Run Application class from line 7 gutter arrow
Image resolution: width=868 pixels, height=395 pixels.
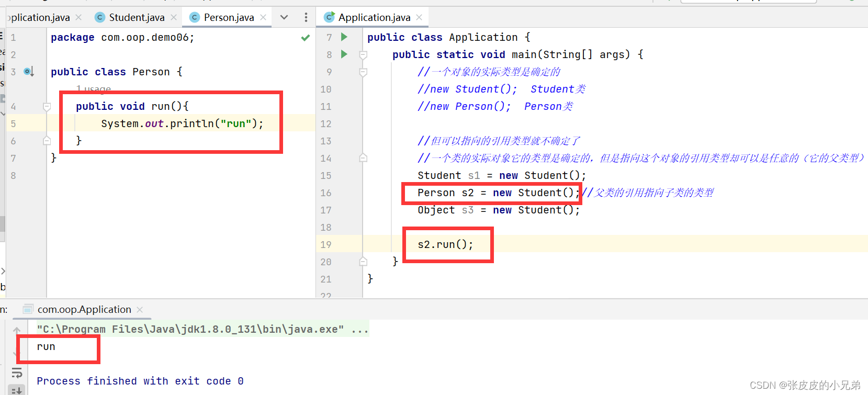pos(344,37)
